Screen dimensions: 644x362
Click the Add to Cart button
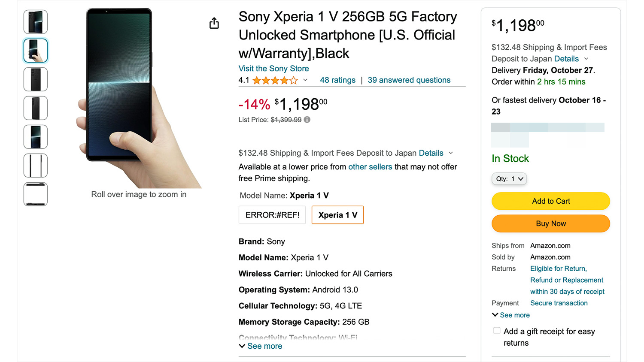pyautogui.click(x=551, y=201)
